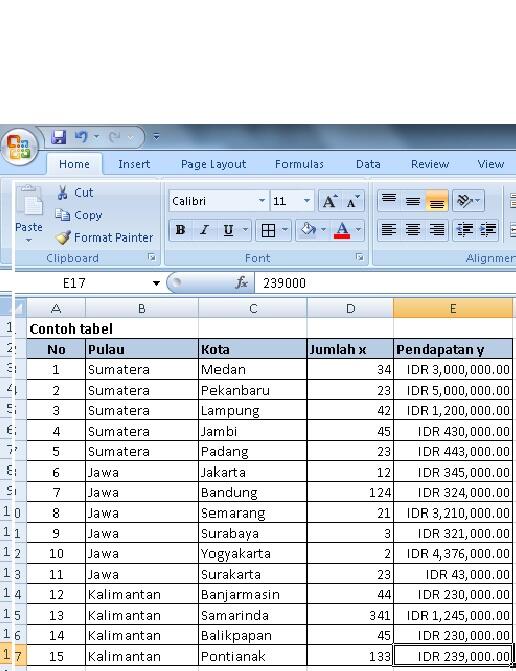The height and width of the screenshot is (671, 516).
Task: Apply red font color
Action: (342, 230)
